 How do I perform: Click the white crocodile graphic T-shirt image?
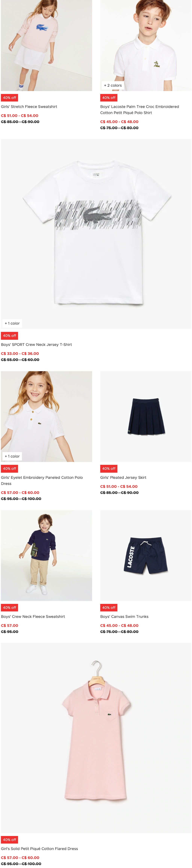[96, 234]
